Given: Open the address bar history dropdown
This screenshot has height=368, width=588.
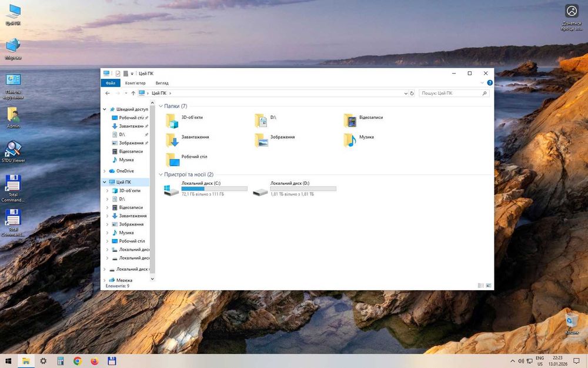Looking at the screenshot, I should (x=406, y=93).
